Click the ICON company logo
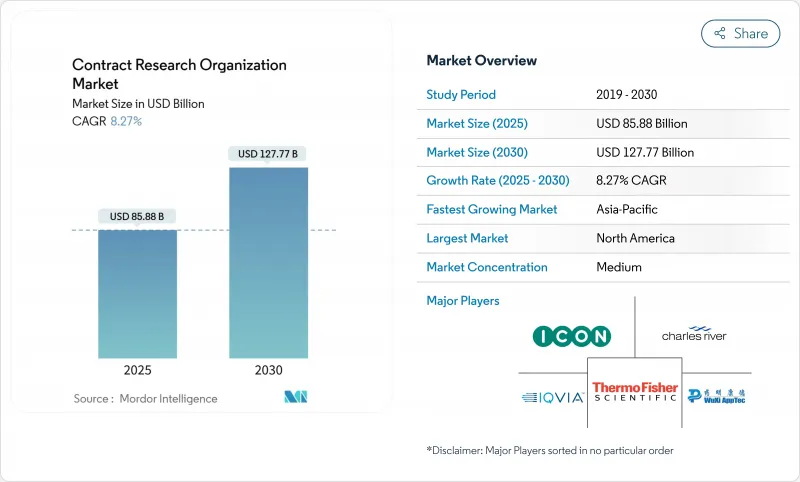The height and width of the screenshot is (482, 800). (x=571, y=336)
